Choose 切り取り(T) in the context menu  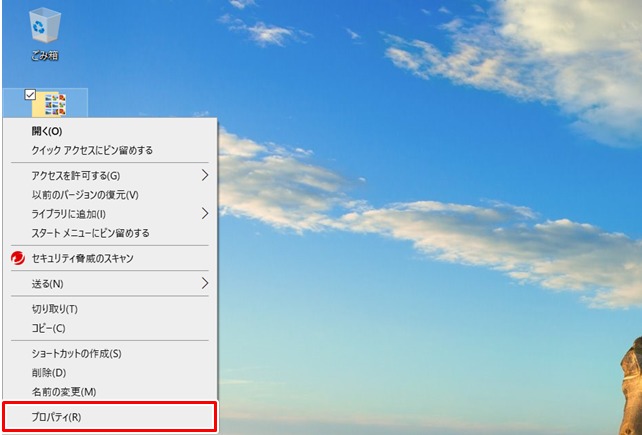110,309
